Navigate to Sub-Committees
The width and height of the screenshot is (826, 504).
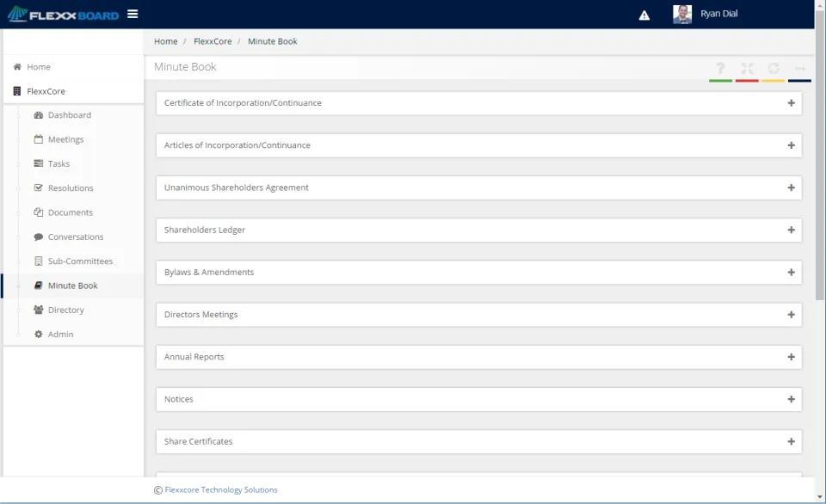pyautogui.click(x=80, y=261)
